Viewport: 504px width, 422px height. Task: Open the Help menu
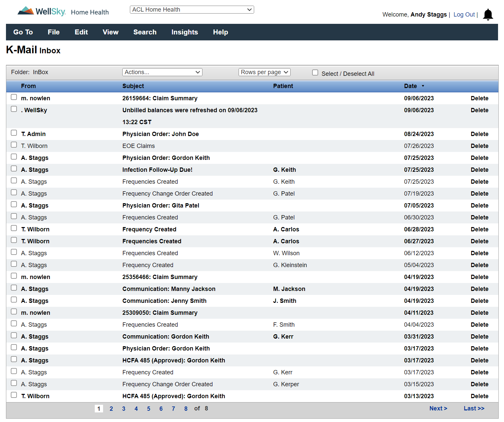[220, 32]
